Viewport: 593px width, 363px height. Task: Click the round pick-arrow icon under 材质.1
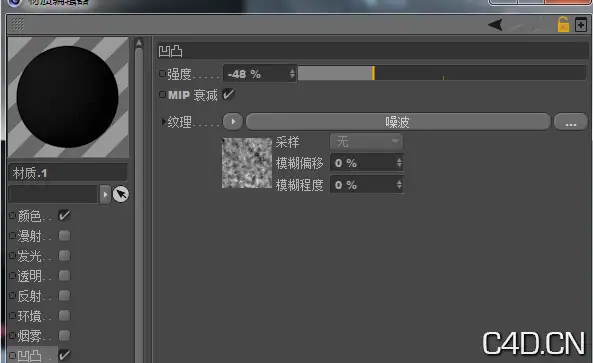click(x=121, y=194)
